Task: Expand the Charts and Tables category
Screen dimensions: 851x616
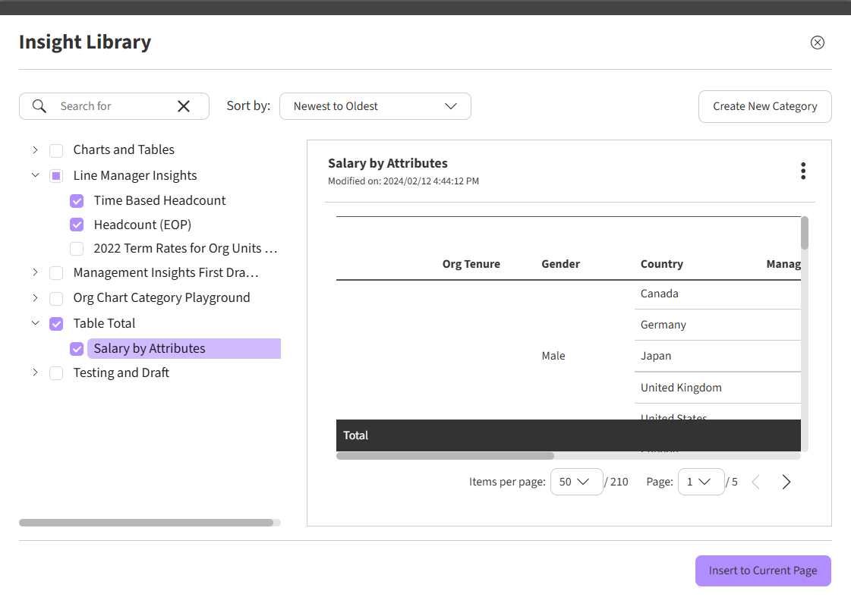Action: [35, 150]
